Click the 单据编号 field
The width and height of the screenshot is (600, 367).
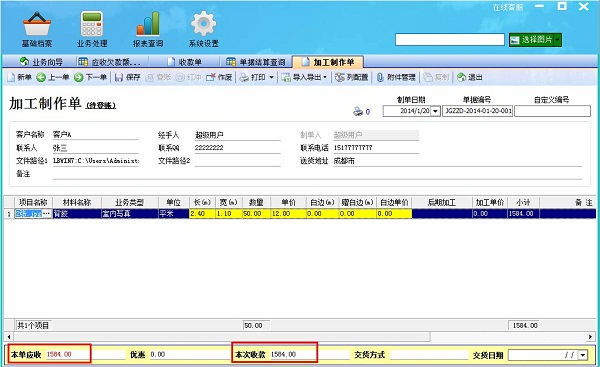pyautogui.click(x=478, y=111)
